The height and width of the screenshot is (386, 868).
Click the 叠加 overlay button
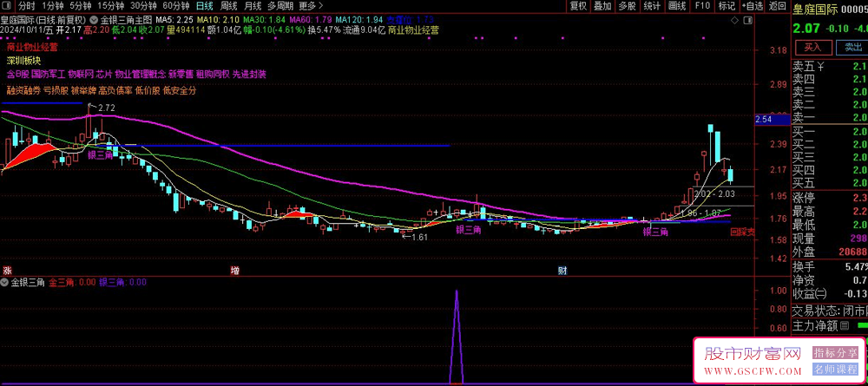(x=602, y=6)
